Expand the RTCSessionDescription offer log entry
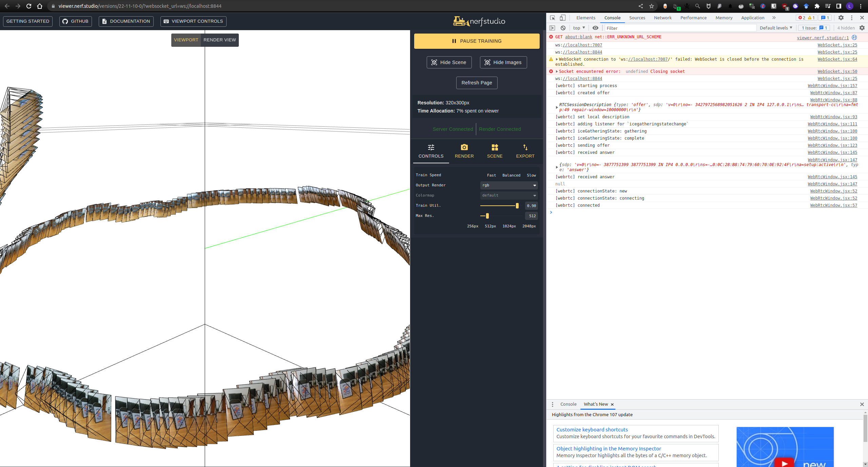Screen dimensions: 868x467 tap(556, 107)
